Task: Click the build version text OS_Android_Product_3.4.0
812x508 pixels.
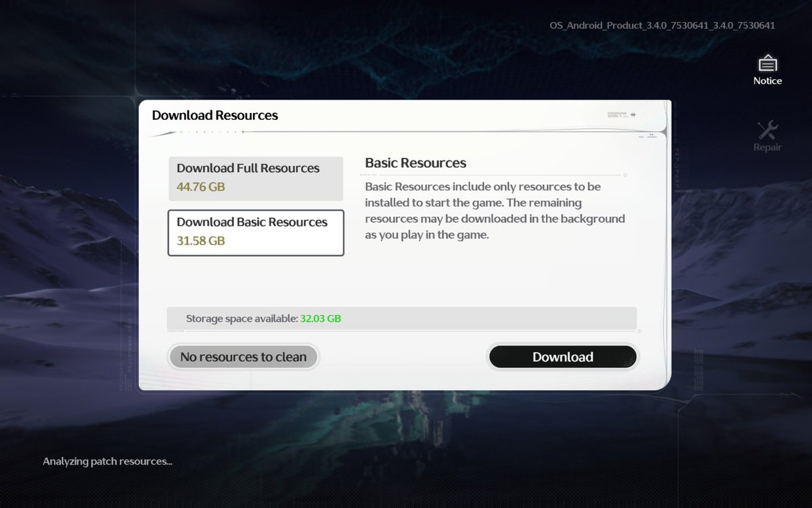Action: pyautogui.click(x=662, y=26)
